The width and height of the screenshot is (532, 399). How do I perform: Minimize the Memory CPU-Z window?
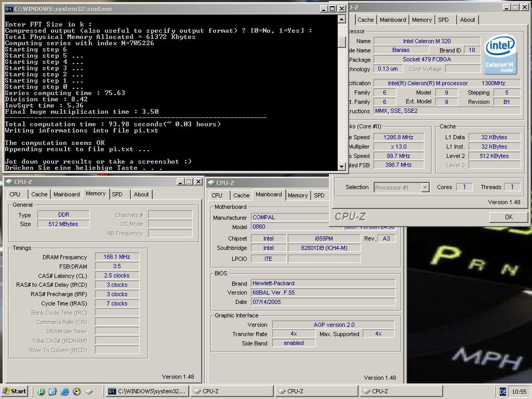point(180,182)
